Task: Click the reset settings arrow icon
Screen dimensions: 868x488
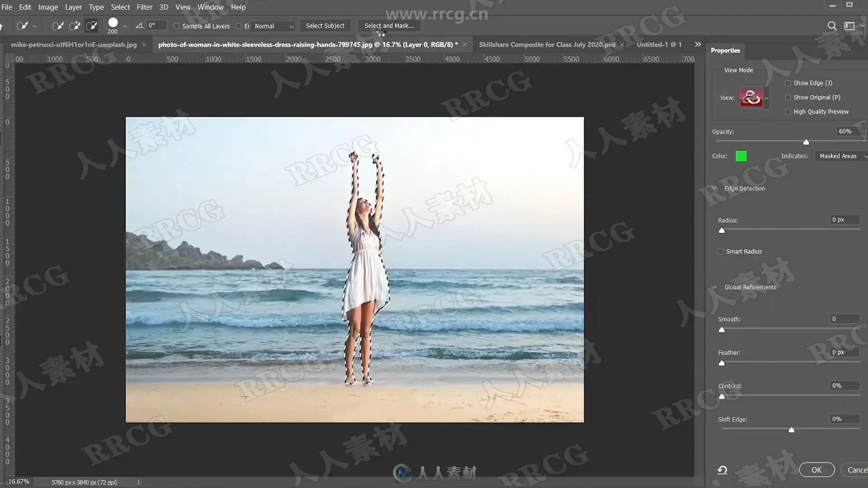Action: point(722,470)
